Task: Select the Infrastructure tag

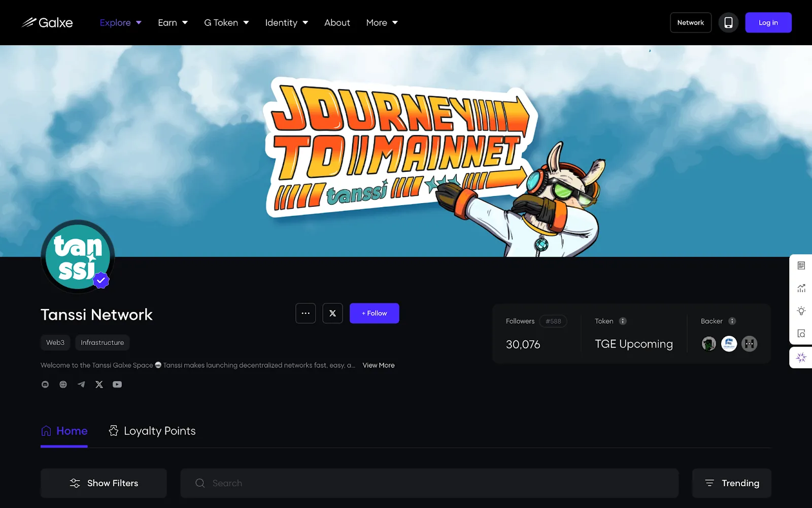Action: 102,342
